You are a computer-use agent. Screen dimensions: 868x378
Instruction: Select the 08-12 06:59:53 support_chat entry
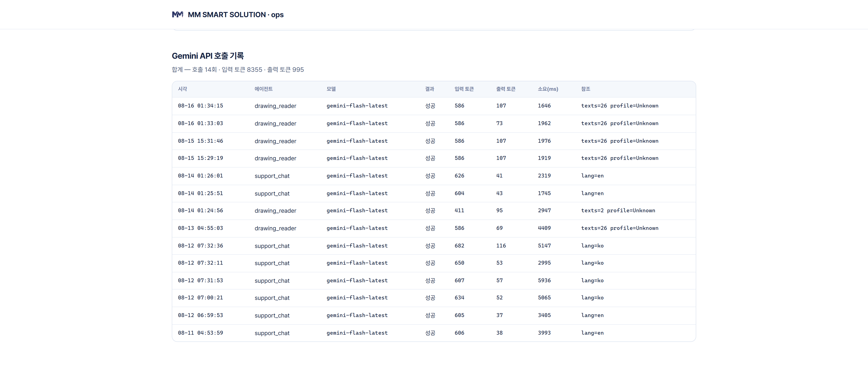point(434,315)
